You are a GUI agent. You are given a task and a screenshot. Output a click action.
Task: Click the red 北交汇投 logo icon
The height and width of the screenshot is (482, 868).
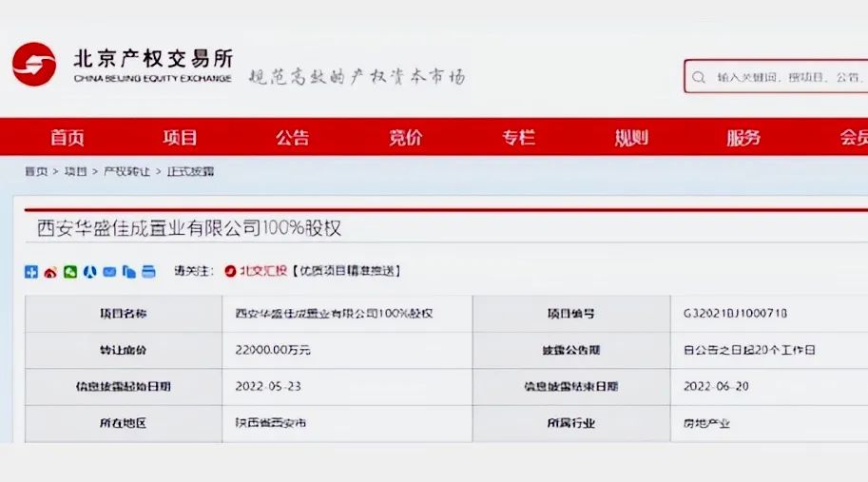pos(230,271)
